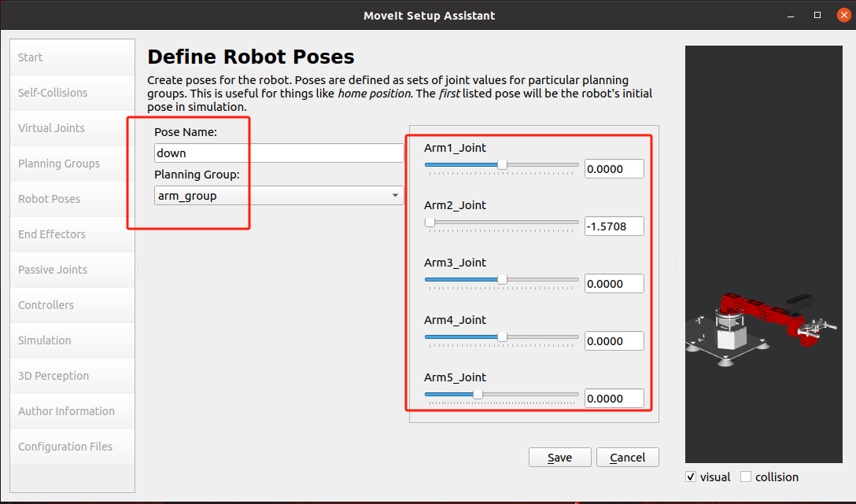Save the robot pose
Screen dimensions: 856x504
point(560,458)
